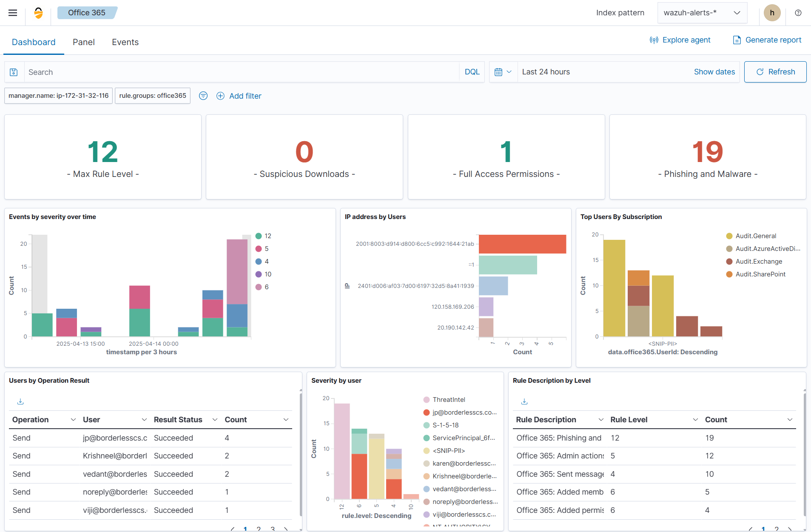811x532 pixels.
Task: Toggle Audit.AzureActiveDirectory legend item
Action: click(763, 249)
